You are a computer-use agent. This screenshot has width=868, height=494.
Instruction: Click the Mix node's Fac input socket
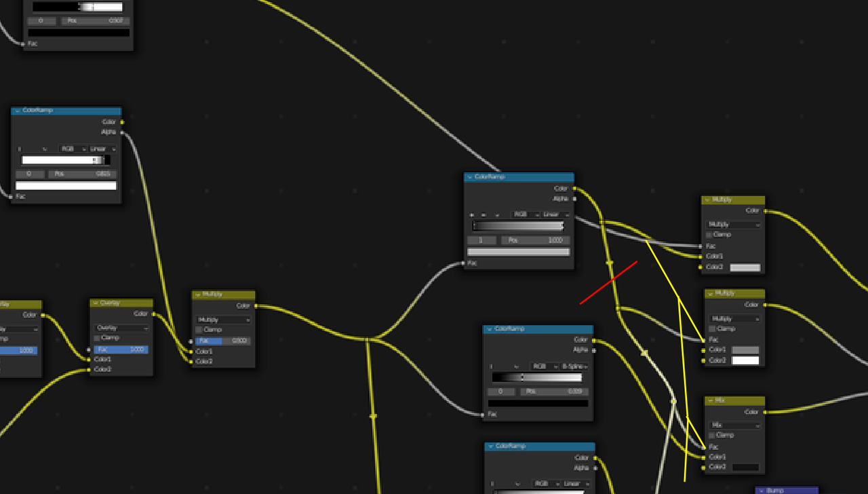(705, 447)
